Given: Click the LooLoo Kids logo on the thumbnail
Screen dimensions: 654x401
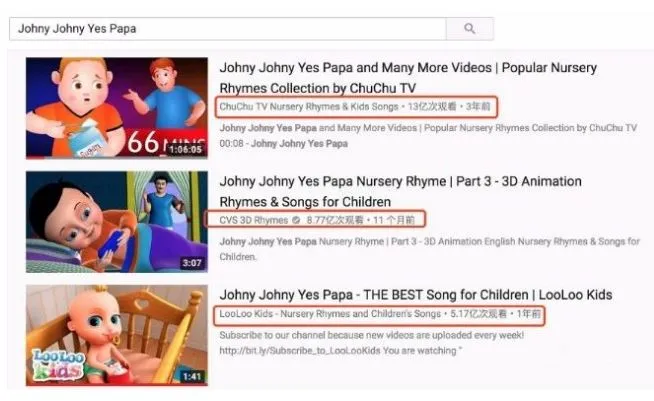Looking at the screenshot, I should point(58,364).
